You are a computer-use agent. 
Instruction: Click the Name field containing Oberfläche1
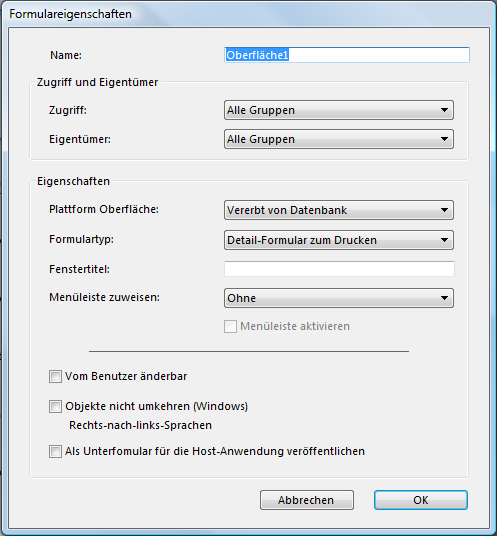pos(347,55)
